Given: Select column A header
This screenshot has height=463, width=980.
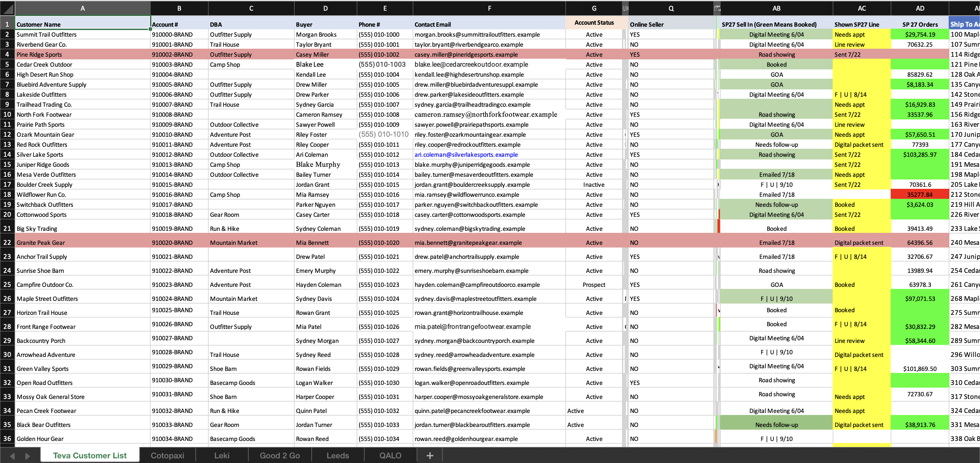Looking at the screenshot, I should [x=83, y=8].
